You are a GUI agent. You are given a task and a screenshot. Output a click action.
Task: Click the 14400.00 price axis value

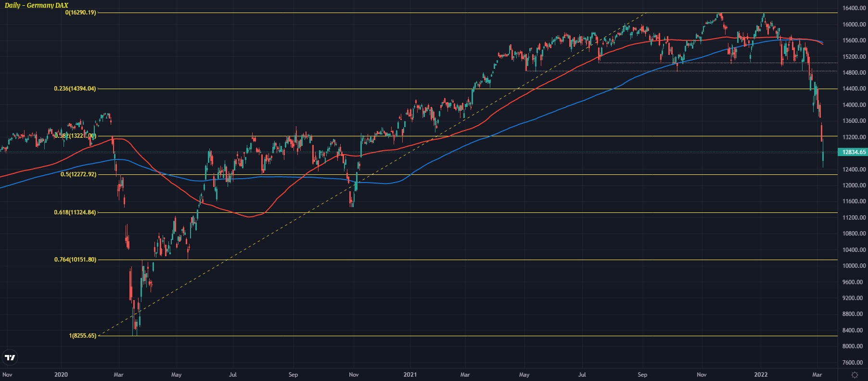(854, 89)
